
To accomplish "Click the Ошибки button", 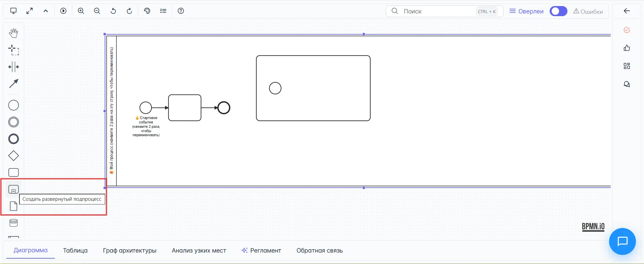I will pos(588,11).
